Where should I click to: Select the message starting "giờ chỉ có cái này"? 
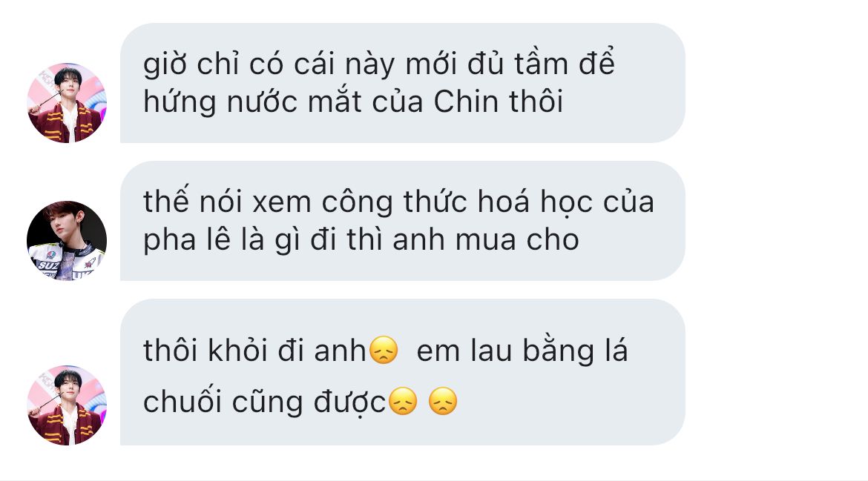coord(402,83)
